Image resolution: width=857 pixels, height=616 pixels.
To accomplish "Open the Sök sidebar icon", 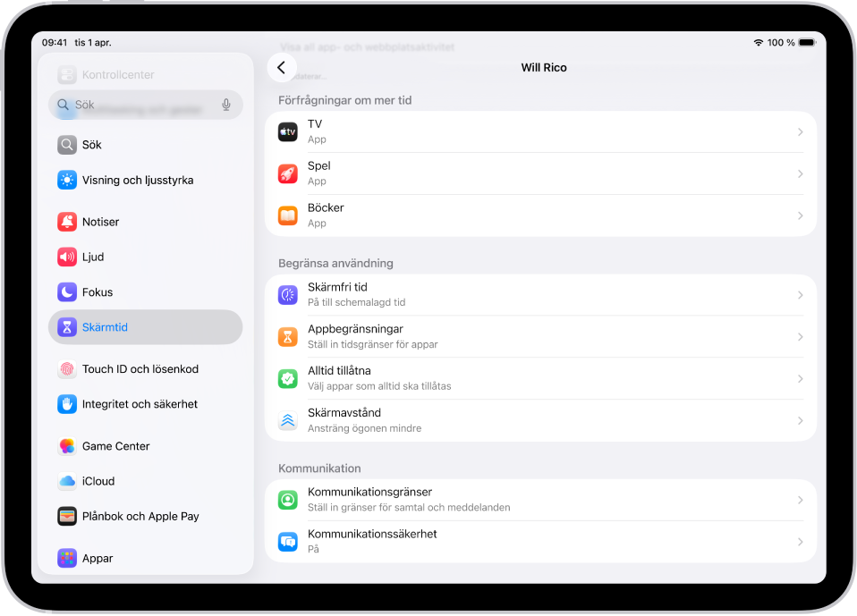I will 67,145.
